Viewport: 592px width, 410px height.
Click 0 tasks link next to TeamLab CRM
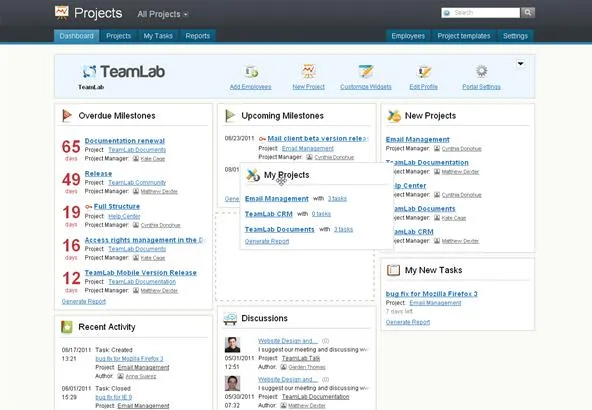pyautogui.click(x=321, y=214)
